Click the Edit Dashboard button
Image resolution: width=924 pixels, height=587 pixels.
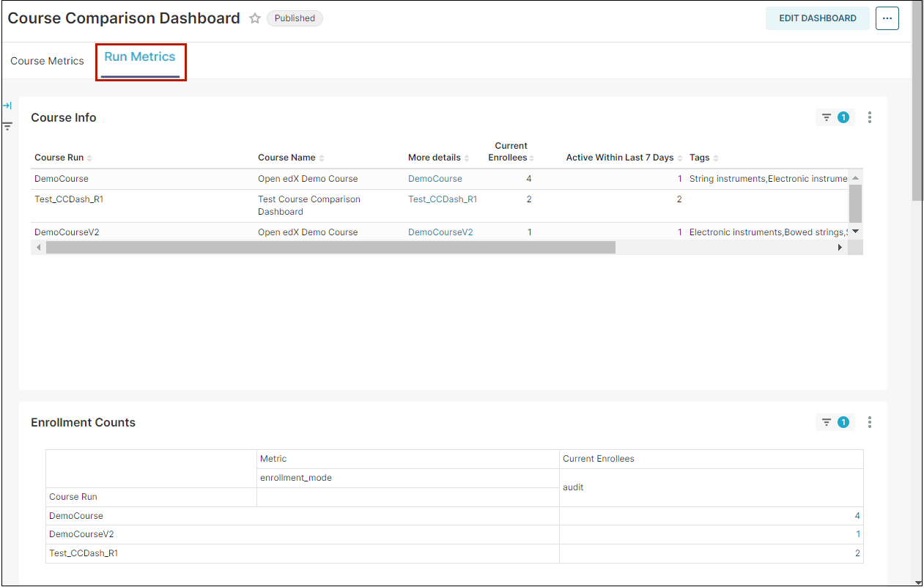817,18
